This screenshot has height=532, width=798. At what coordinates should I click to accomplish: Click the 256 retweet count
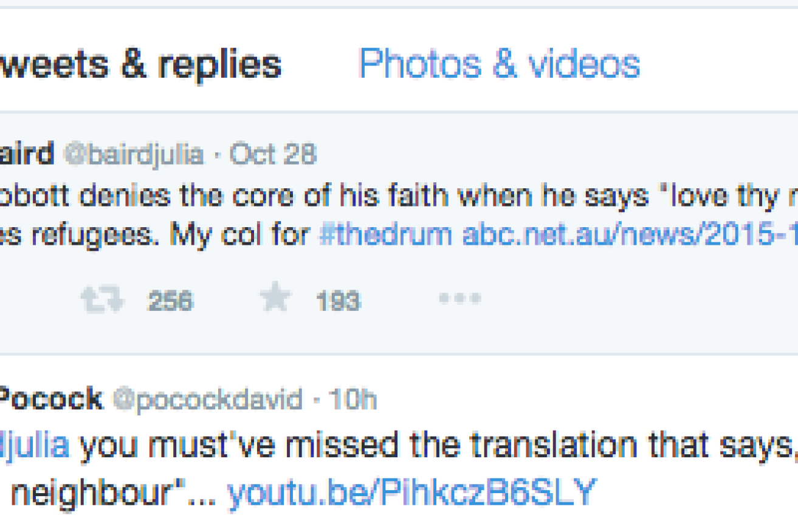tap(170, 301)
